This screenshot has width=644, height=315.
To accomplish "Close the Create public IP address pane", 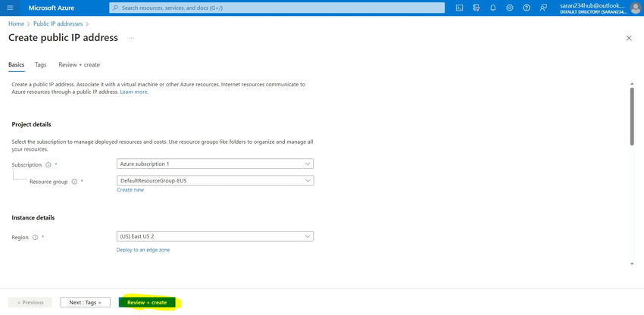I will pos(629,38).
